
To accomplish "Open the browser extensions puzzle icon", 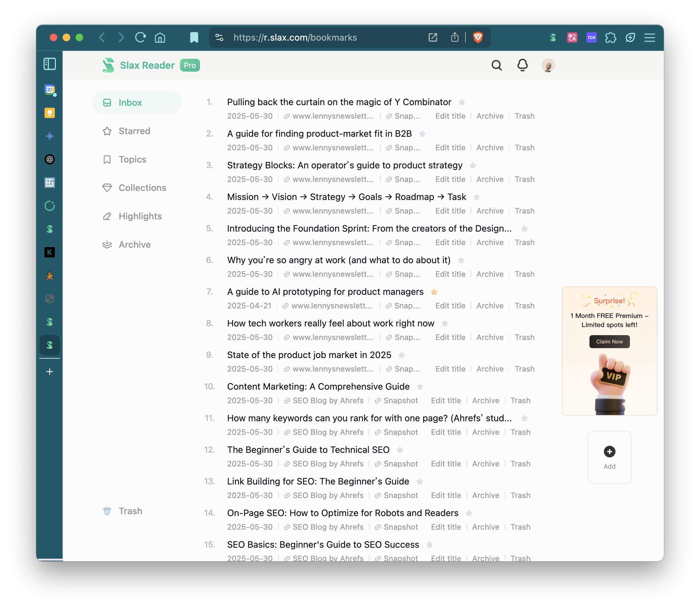I will (x=611, y=38).
